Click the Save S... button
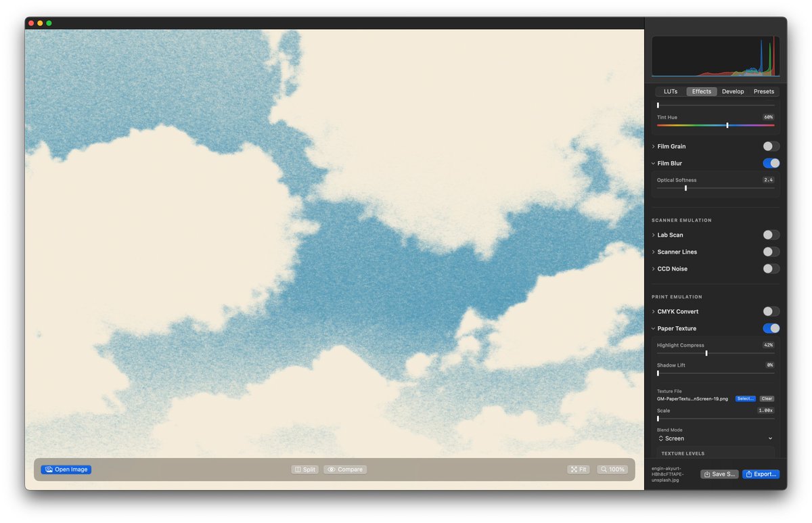Image resolution: width=812 pixels, height=523 pixels. pos(719,474)
